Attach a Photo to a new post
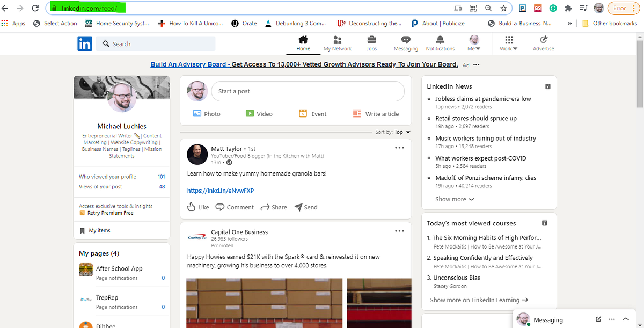The width and height of the screenshot is (644, 328). coord(207,113)
